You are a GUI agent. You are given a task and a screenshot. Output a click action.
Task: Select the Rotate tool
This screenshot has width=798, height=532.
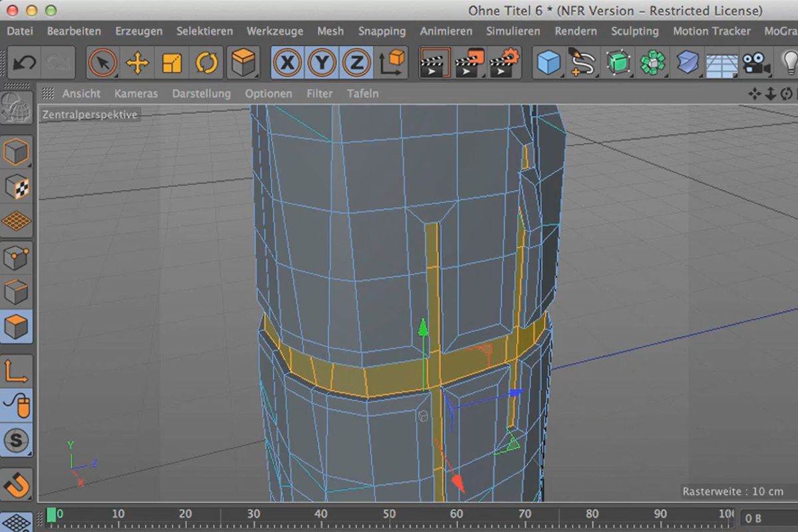click(x=207, y=63)
